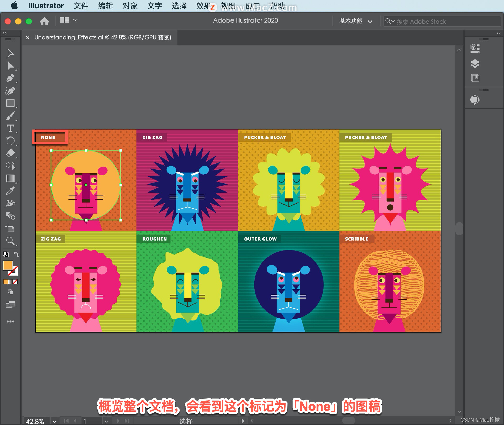Select the Eyedropper tool
This screenshot has width=504, height=425.
pyautogui.click(x=10, y=191)
